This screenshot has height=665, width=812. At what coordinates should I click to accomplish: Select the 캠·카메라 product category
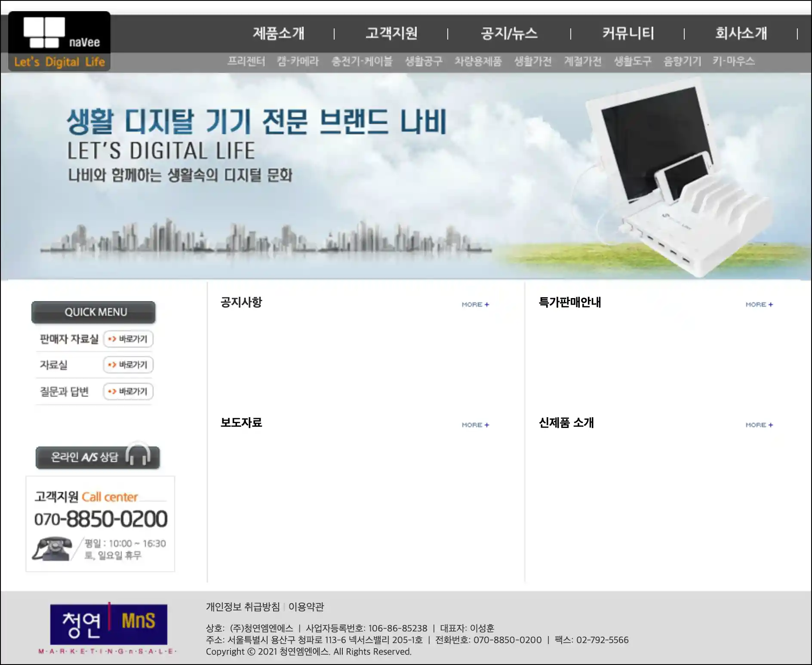coord(298,62)
